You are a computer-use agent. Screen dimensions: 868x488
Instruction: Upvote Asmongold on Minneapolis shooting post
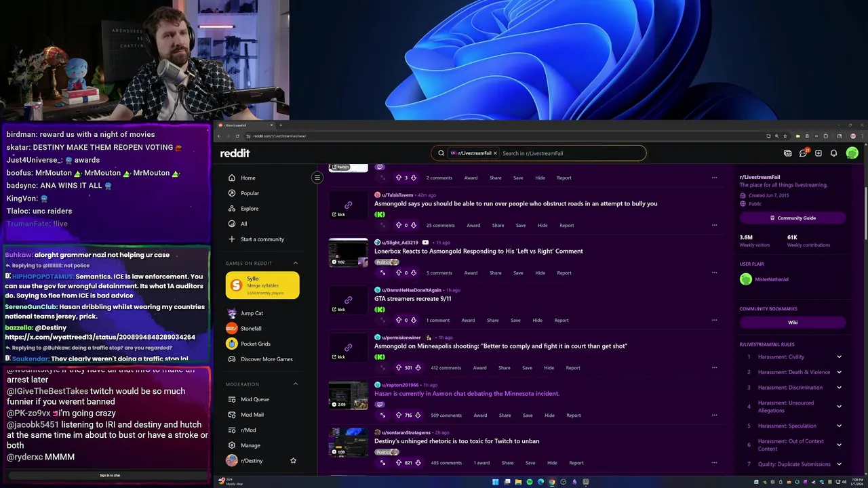tap(399, 368)
